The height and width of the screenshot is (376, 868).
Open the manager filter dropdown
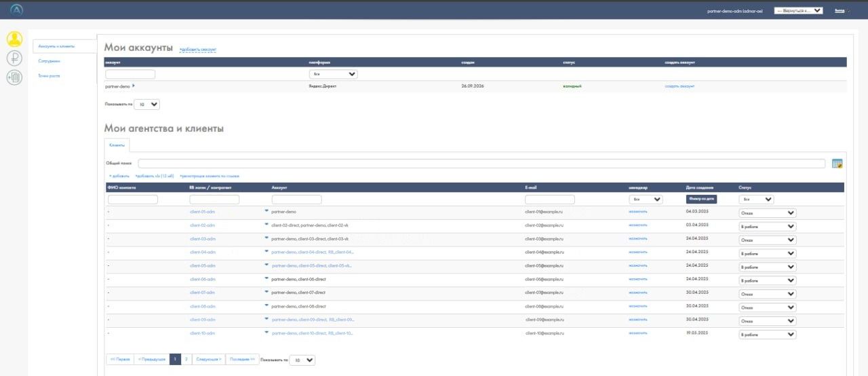tap(646, 200)
